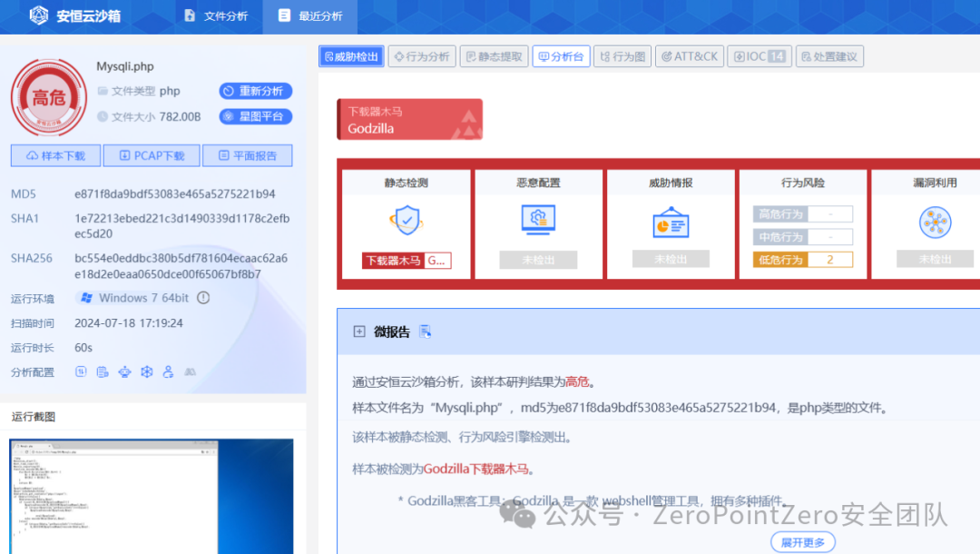Click the 最近分析 list icon
This screenshot has height=554, width=980.
(x=284, y=15)
